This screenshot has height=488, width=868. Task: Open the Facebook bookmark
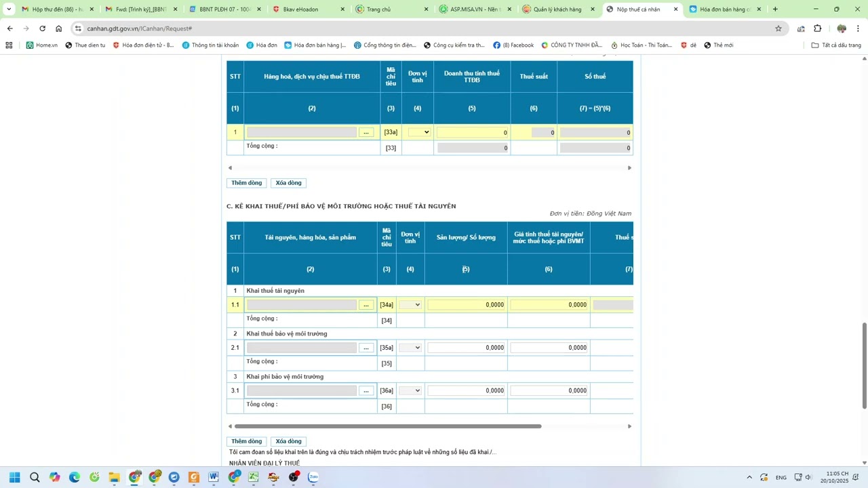[513, 45]
